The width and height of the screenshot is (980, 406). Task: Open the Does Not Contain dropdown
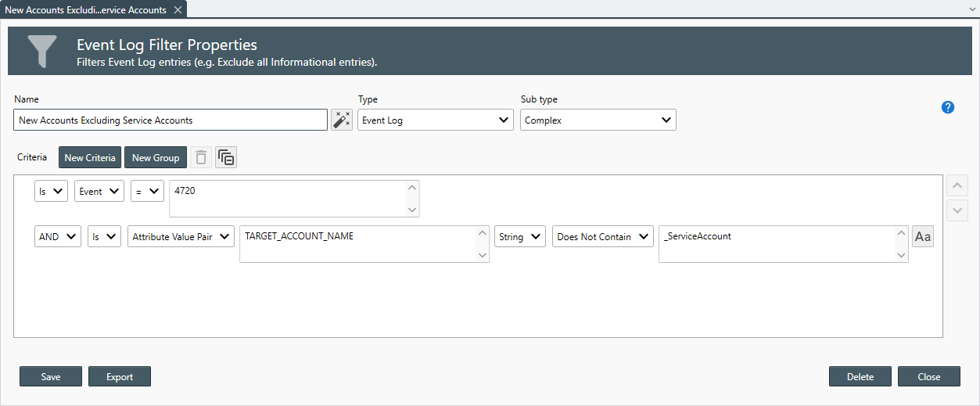tap(602, 237)
